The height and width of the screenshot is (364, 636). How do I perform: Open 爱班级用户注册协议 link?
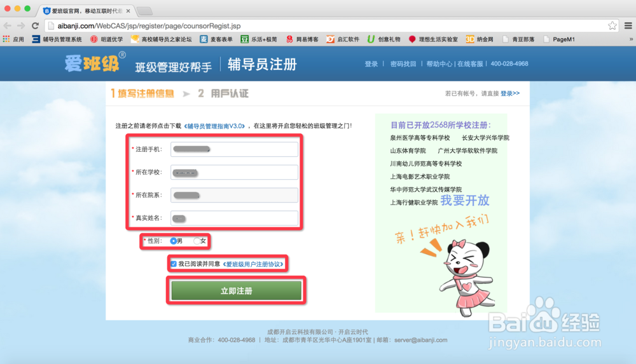click(x=253, y=264)
